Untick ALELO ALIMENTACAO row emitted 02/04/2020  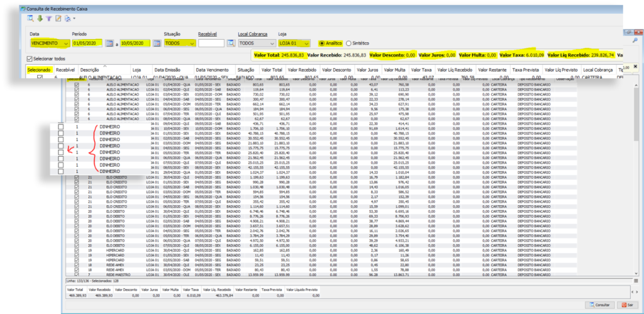coord(76,89)
